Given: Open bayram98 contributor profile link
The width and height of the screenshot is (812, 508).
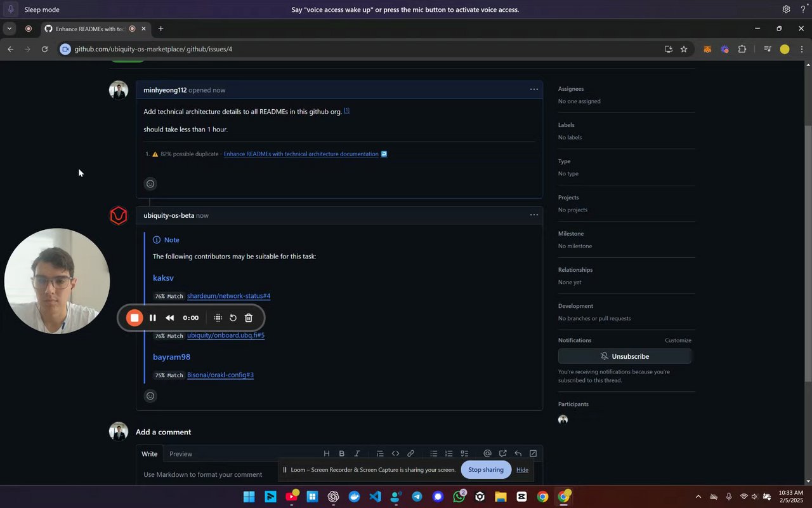Looking at the screenshot, I should coord(171,357).
